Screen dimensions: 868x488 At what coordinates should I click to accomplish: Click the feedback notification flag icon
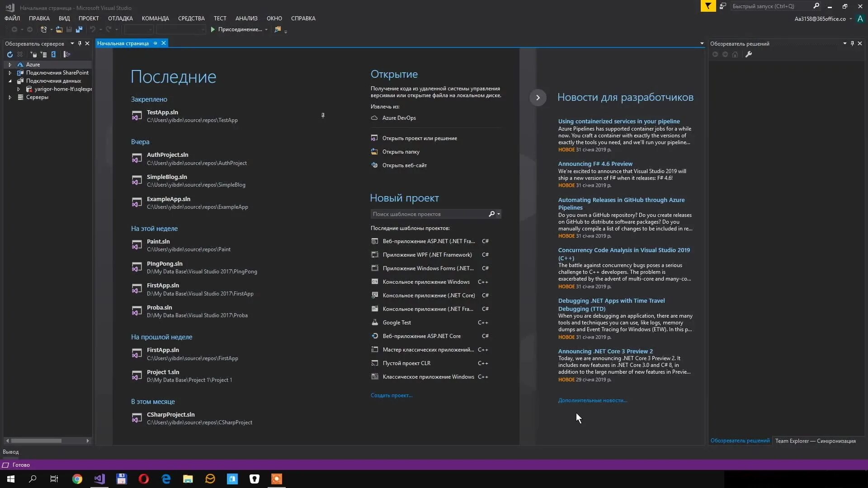[708, 6]
